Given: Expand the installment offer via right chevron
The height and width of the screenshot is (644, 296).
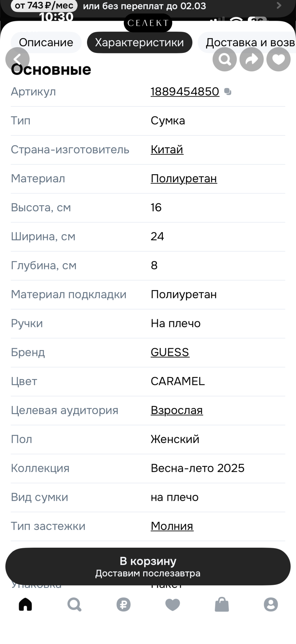Looking at the screenshot, I should [279, 5].
